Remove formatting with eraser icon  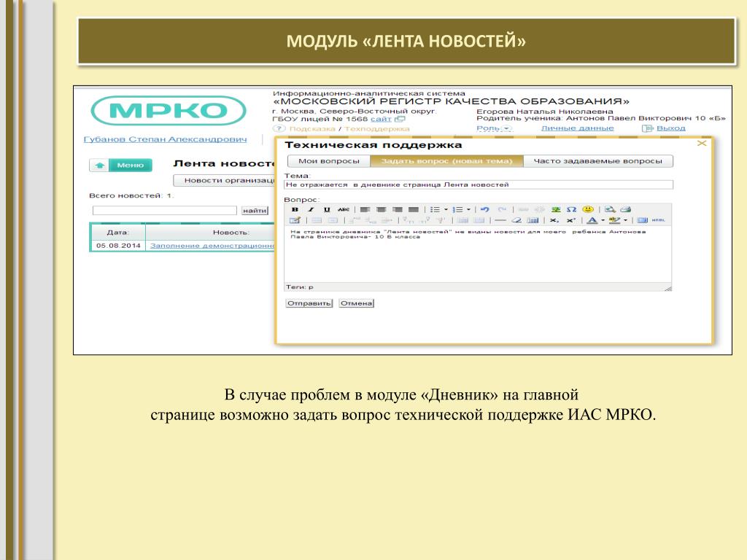[516, 220]
